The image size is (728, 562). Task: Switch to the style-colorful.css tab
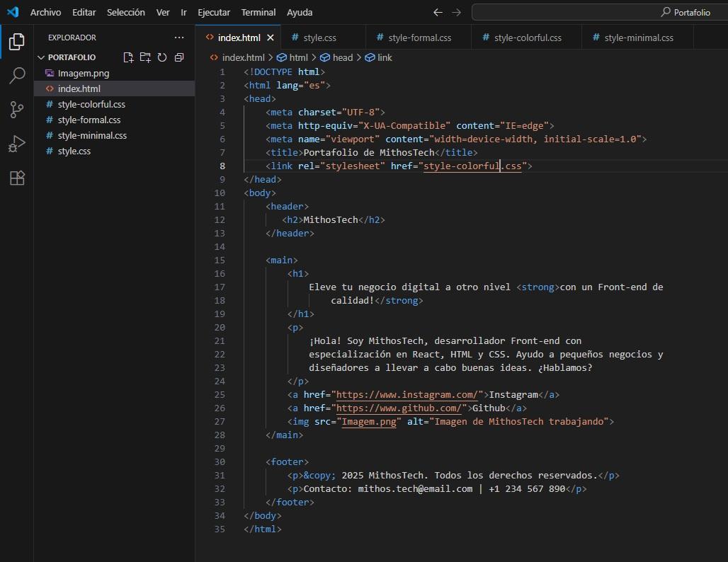tap(528, 38)
